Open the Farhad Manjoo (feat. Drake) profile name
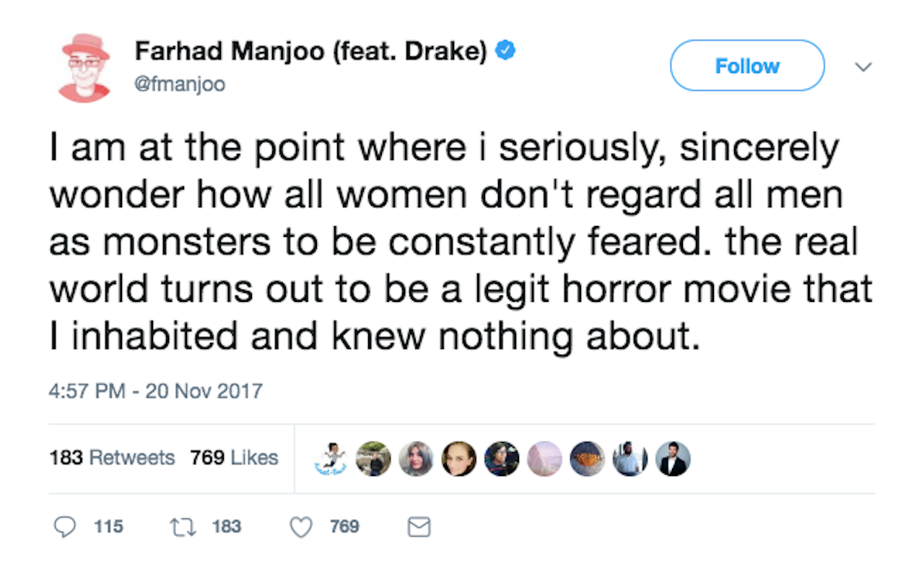This screenshot has width=924, height=577. [311, 52]
